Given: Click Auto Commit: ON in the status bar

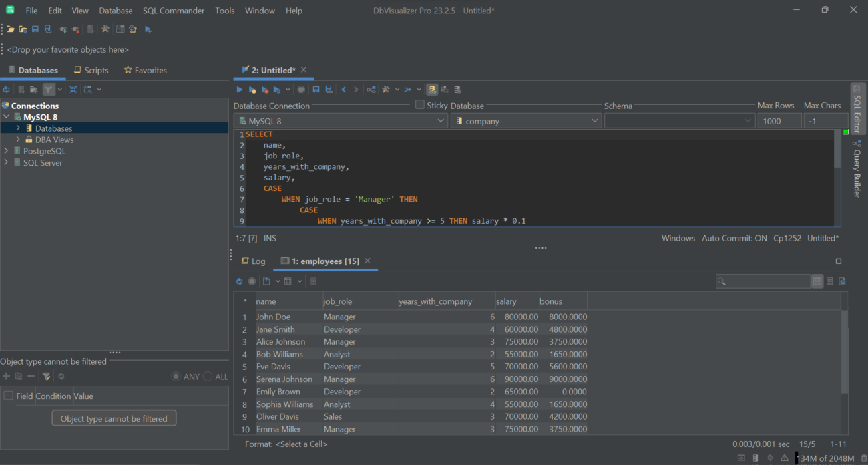Looking at the screenshot, I should [x=733, y=237].
